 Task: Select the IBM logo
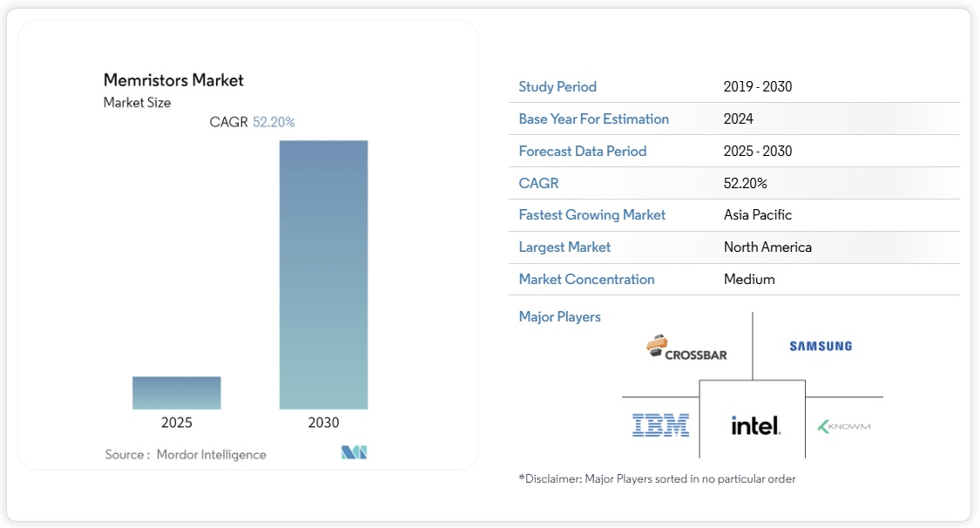[660, 425]
